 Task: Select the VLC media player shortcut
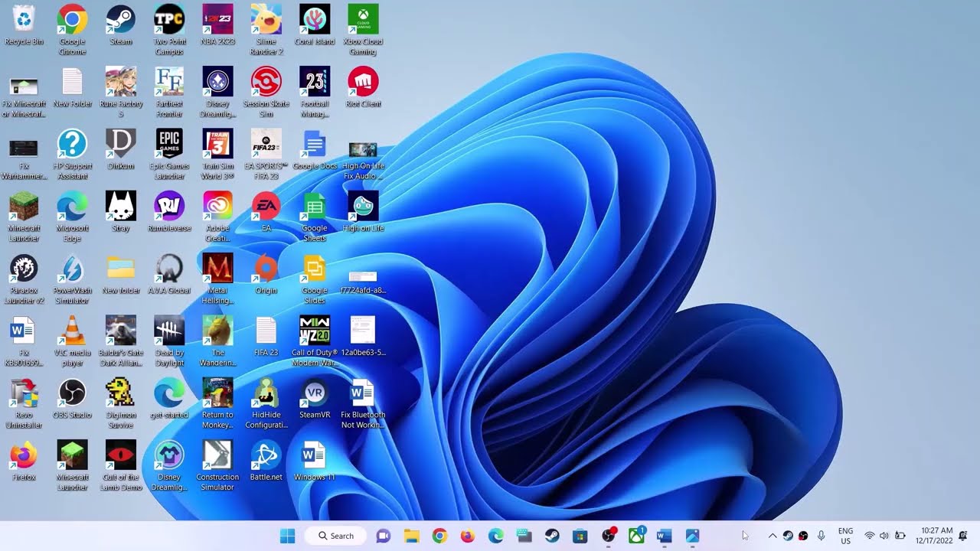72,341
